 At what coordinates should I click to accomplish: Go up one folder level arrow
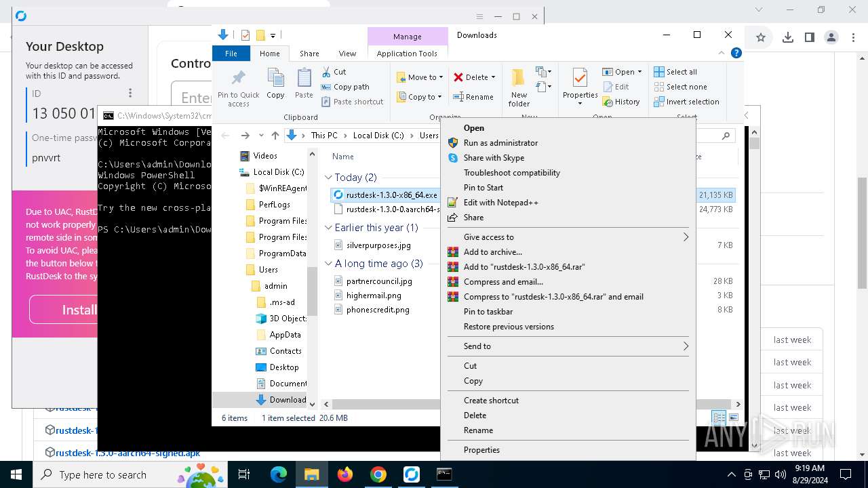coord(275,136)
